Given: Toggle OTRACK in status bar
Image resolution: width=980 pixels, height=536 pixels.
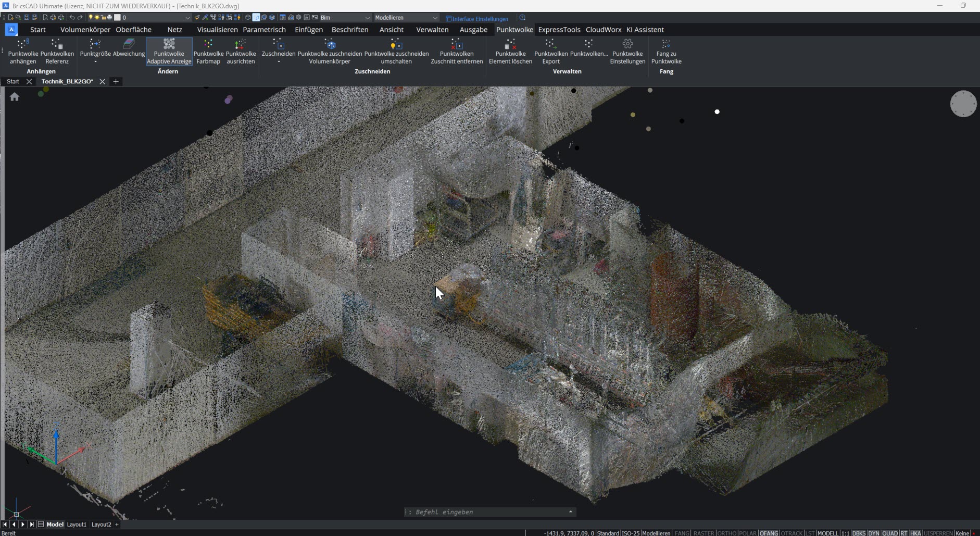Looking at the screenshot, I should point(791,533).
